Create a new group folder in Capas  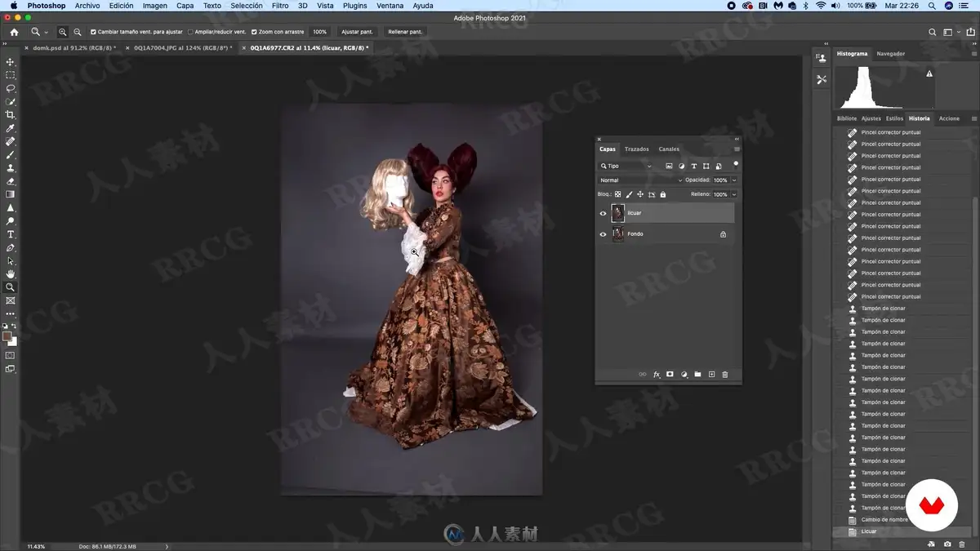[x=697, y=375]
